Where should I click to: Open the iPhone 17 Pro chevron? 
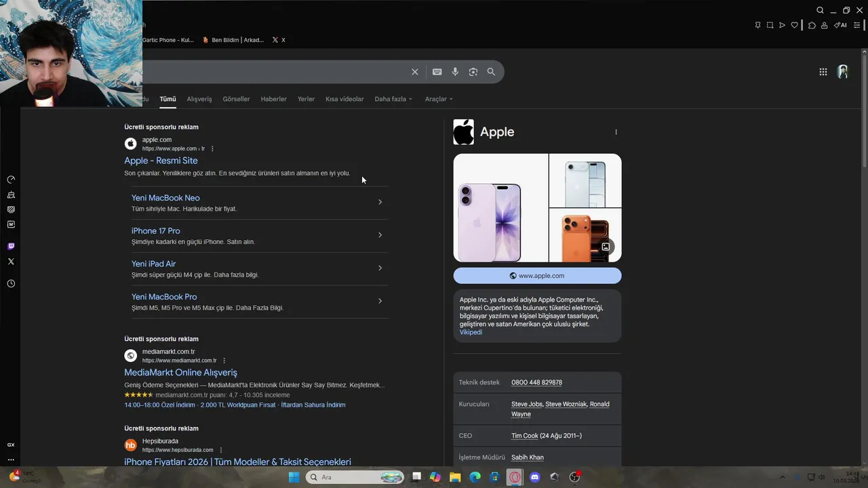[x=380, y=235]
